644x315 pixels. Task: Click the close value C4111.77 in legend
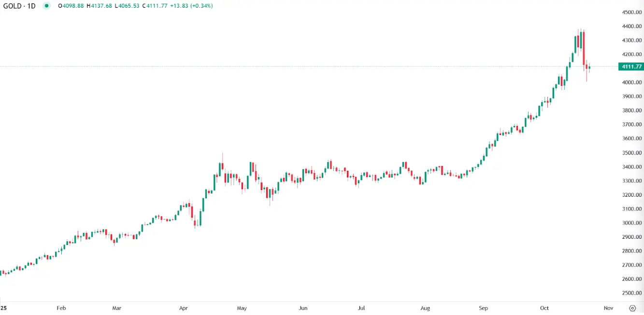[157, 6]
